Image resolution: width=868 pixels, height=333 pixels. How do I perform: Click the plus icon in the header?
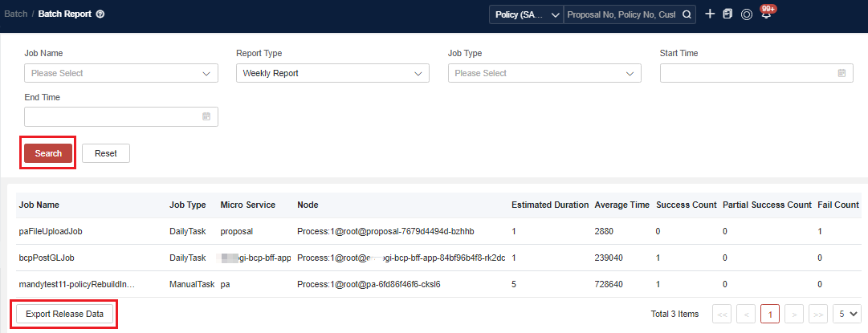[x=710, y=14]
